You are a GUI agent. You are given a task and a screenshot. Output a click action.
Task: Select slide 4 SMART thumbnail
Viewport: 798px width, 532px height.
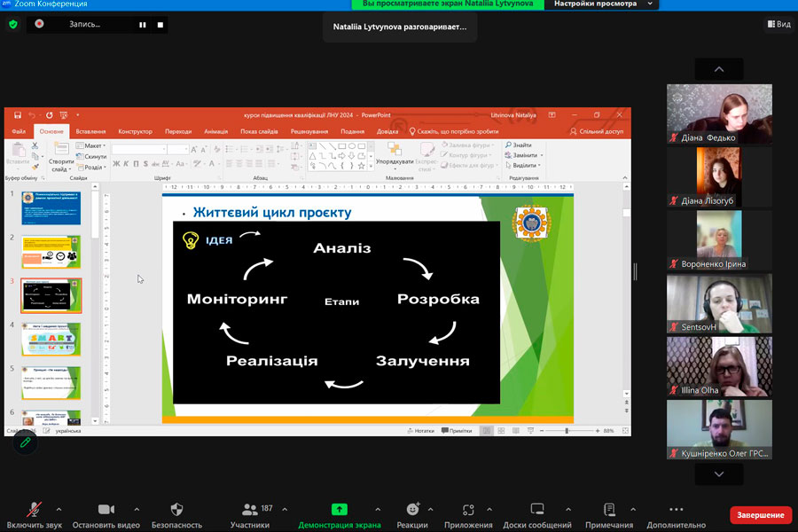(51, 339)
